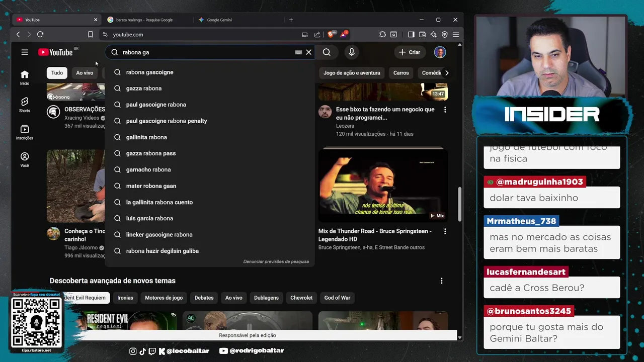Open the account avatar menu

tap(440, 52)
